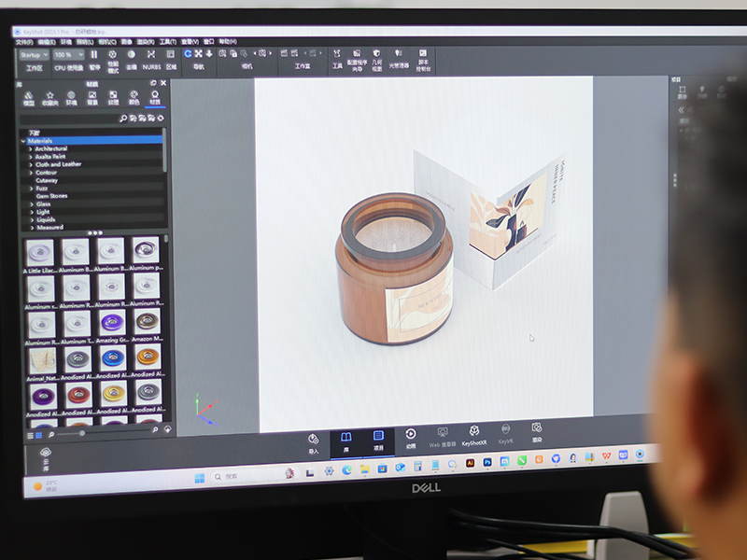Screen dimensions: 747x560
Task: Toggle the Project panel button
Action: click(x=378, y=441)
